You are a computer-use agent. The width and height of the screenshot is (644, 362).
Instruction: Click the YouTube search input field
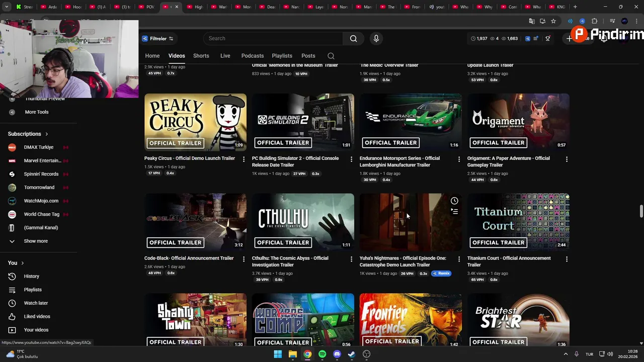pyautogui.click(x=273, y=39)
